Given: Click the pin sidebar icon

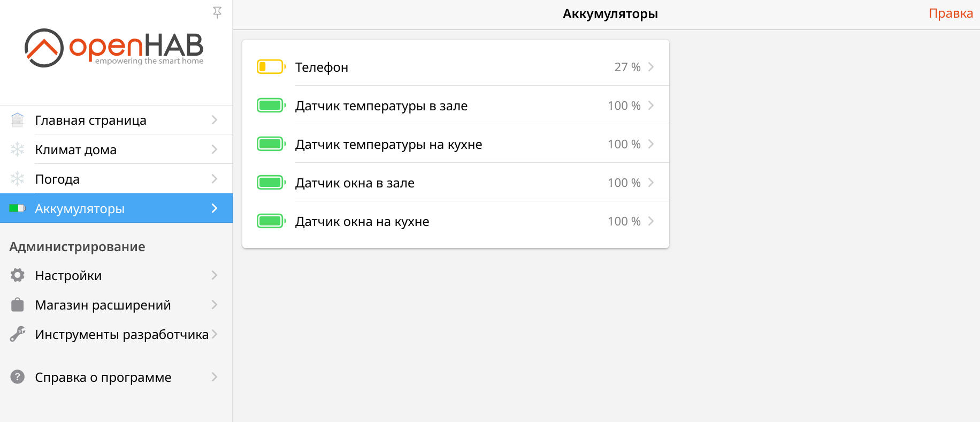Looking at the screenshot, I should coord(217,12).
